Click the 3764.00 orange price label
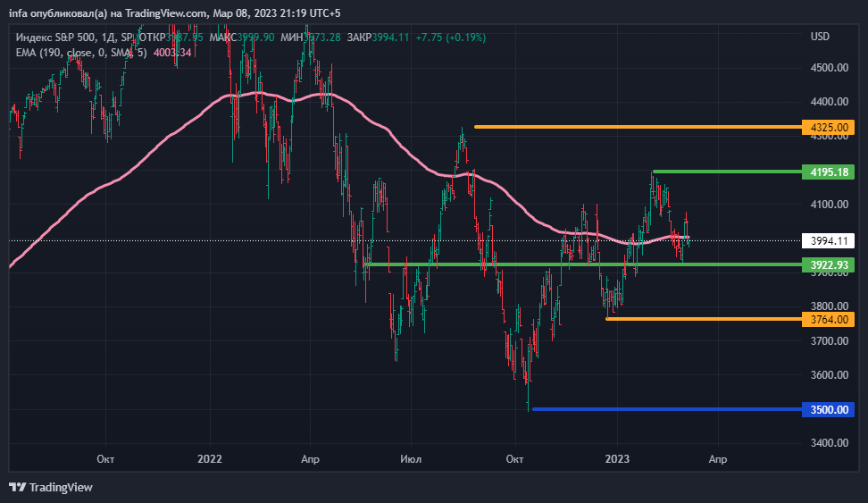868x503 pixels. [828, 319]
